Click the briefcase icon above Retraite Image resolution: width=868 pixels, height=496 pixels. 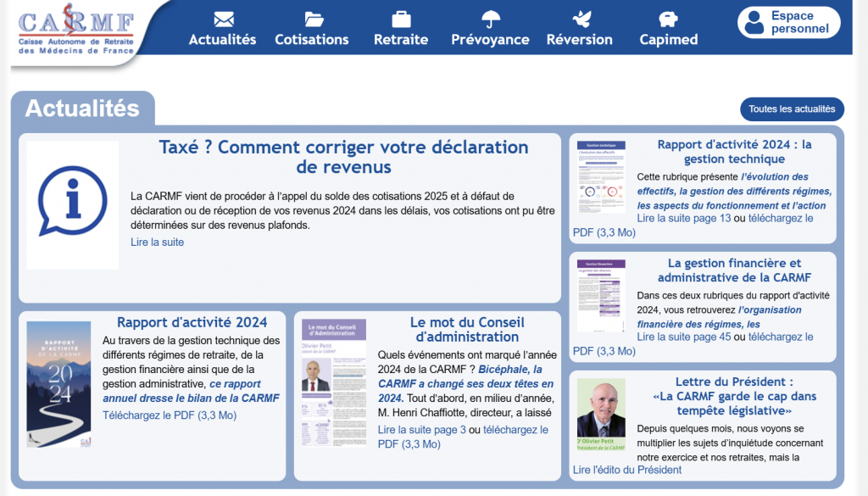pyautogui.click(x=401, y=20)
